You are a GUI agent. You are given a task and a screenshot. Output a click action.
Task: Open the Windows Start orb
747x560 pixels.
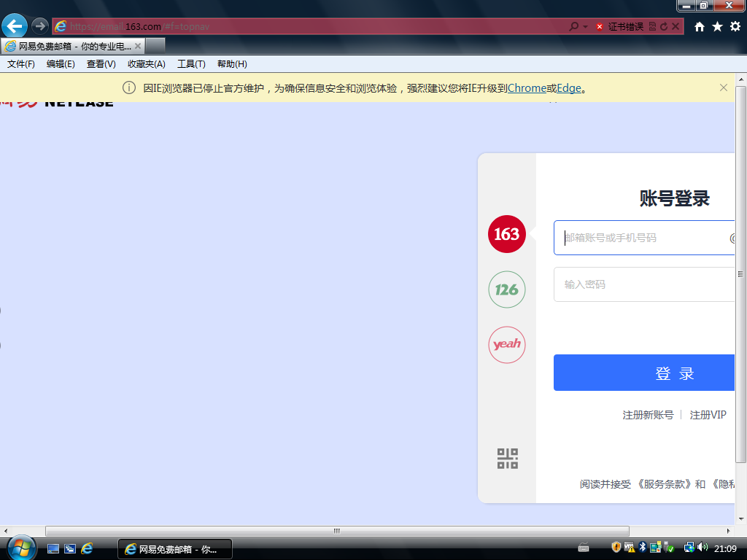[21, 548]
